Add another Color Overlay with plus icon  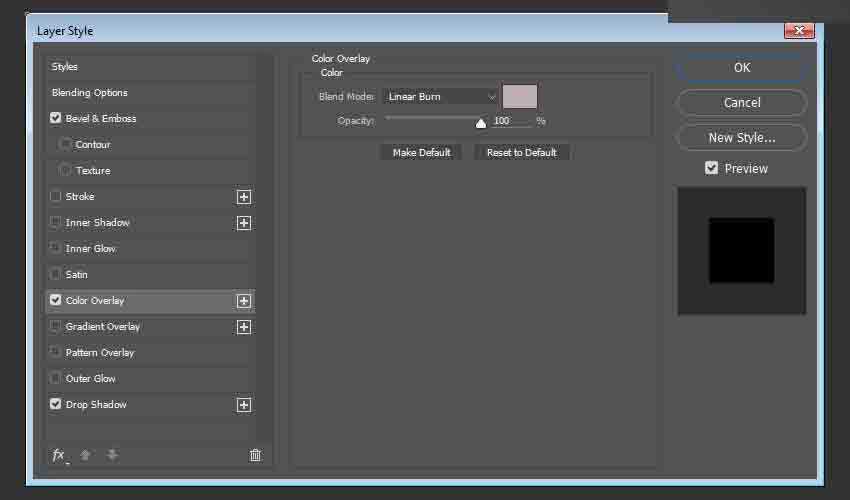[x=243, y=301]
